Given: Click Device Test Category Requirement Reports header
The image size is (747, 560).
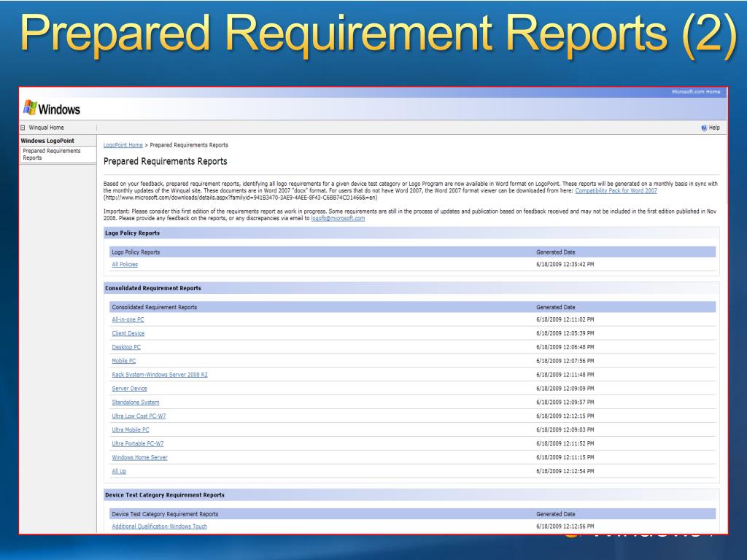Looking at the screenshot, I should 411,495.
